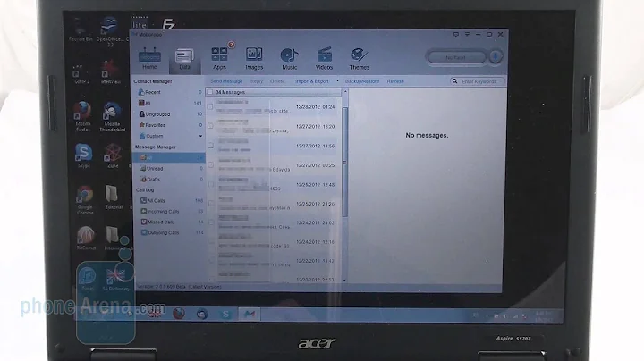The width and height of the screenshot is (644, 361).
Task: Open the Editorial folder on desktop
Action: (113, 197)
